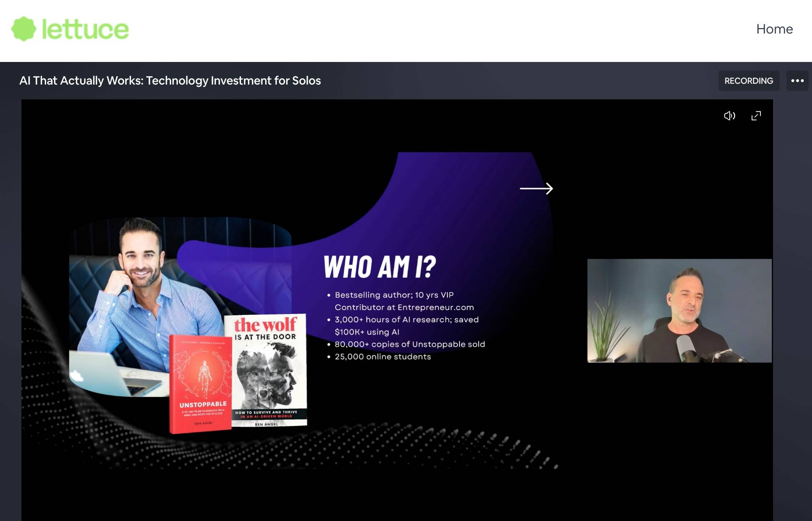Click the white right arrow on the slide
This screenshot has height=521, width=812.
tap(536, 189)
